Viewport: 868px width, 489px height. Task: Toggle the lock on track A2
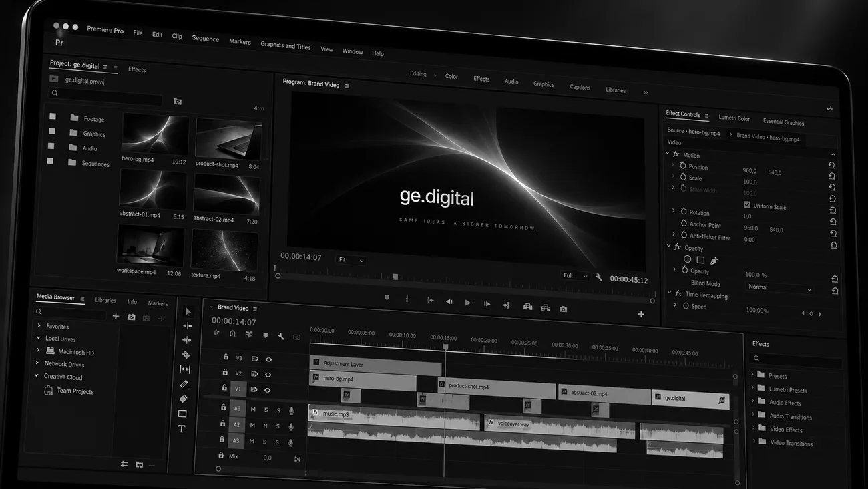[223, 423]
